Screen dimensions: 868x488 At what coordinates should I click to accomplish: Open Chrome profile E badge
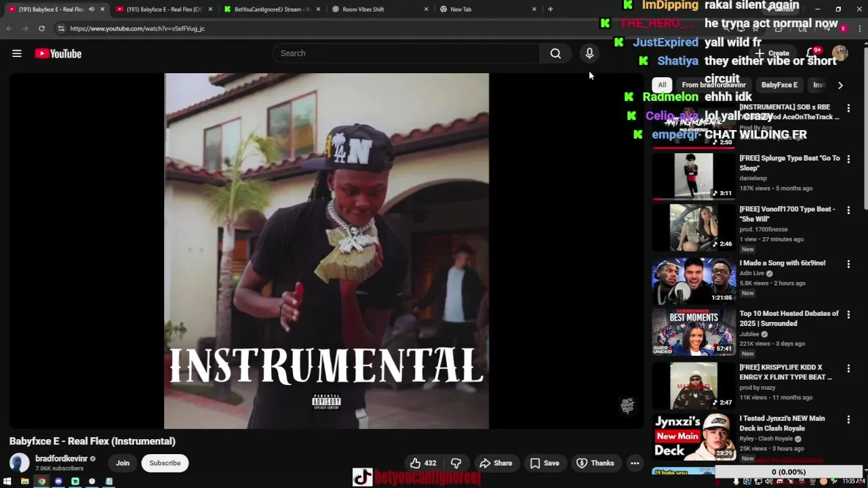pyautogui.click(x=844, y=28)
